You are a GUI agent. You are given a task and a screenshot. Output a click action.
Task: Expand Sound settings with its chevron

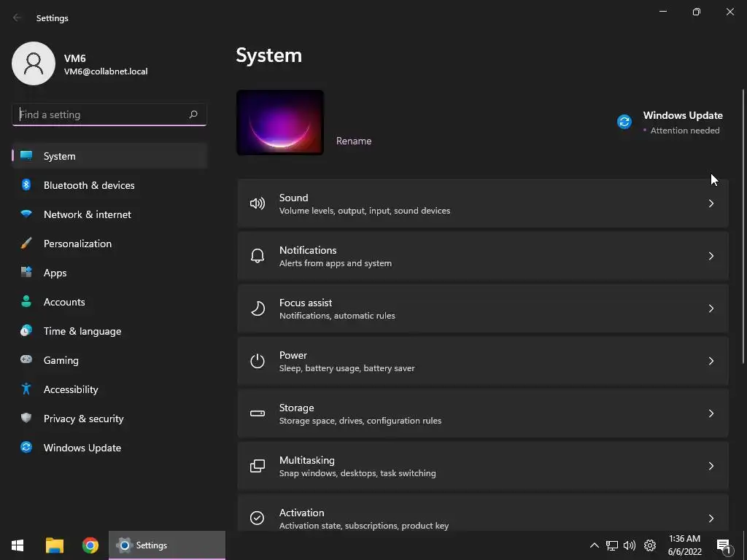711,203
